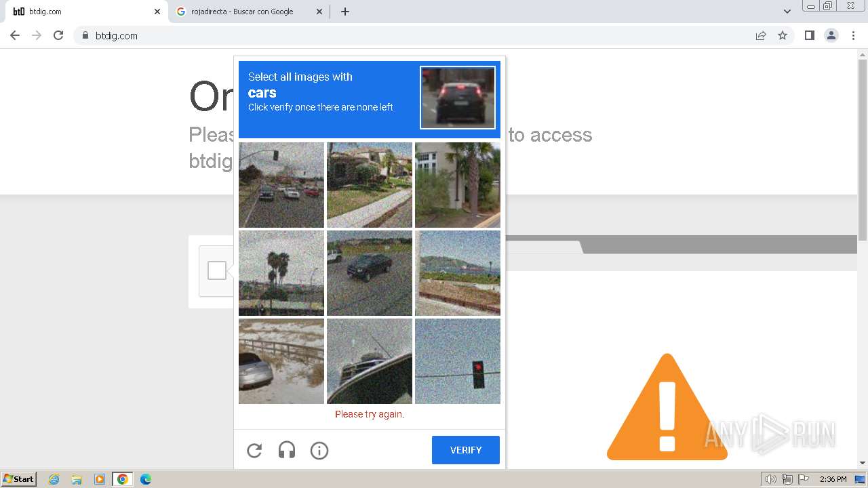Select the tile with silver car by fence
Viewport: 868px width, 488px height.
281,361
